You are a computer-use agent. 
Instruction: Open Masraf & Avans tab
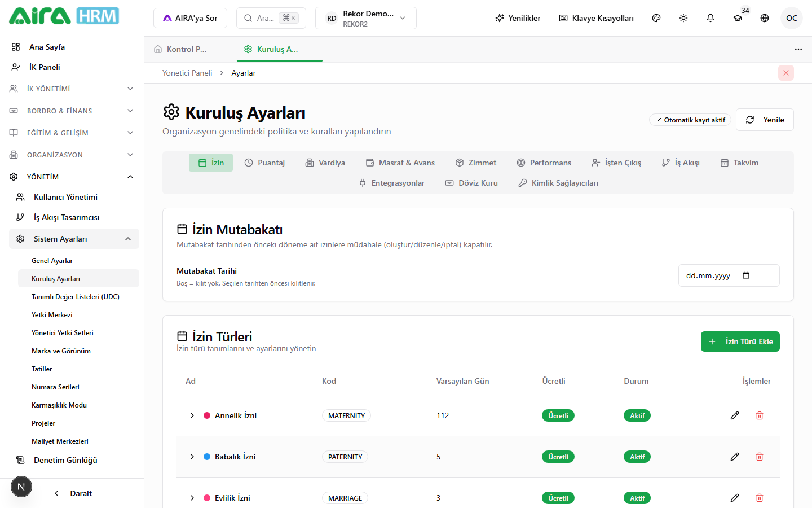click(400, 163)
